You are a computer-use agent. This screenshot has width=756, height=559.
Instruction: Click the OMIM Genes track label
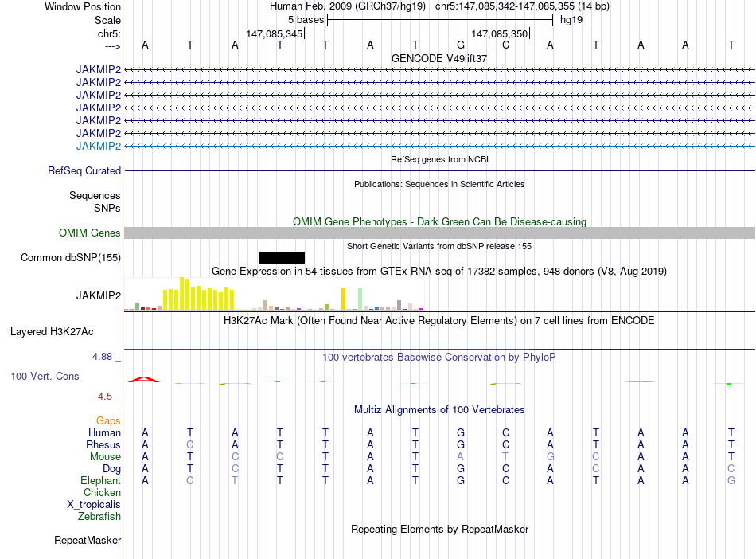(90, 233)
